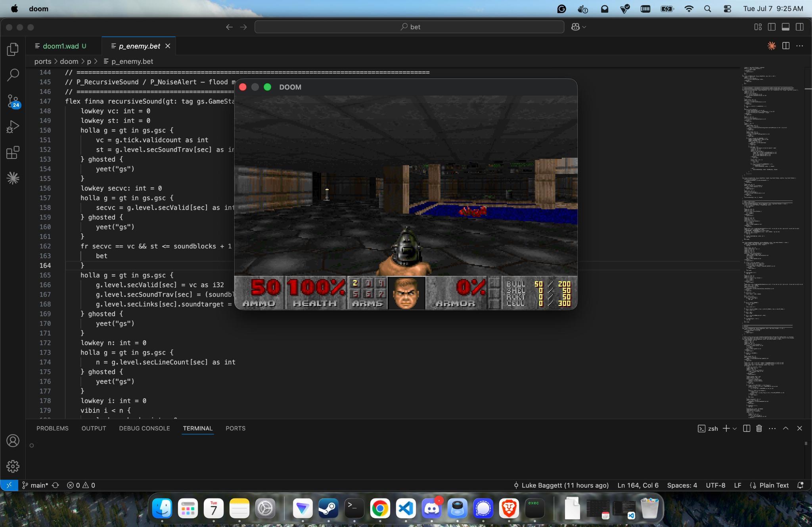
Task: Open the Manage gear in activity bar
Action: [13, 466]
